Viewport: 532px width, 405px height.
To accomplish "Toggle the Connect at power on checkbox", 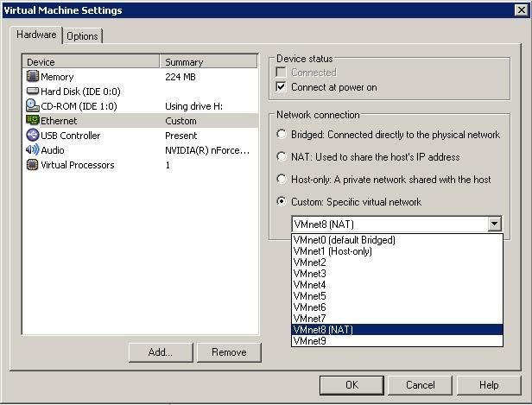I will [282, 87].
